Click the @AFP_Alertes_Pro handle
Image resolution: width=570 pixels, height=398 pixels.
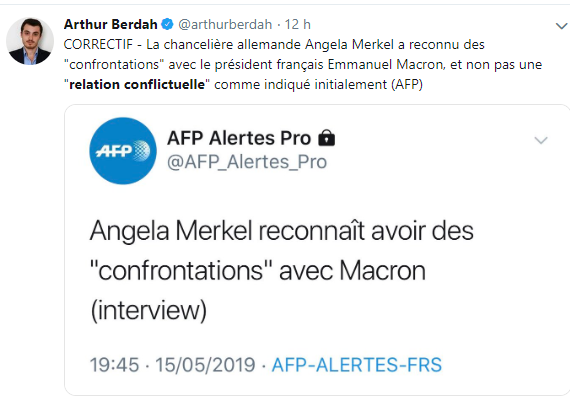[247, 162]
